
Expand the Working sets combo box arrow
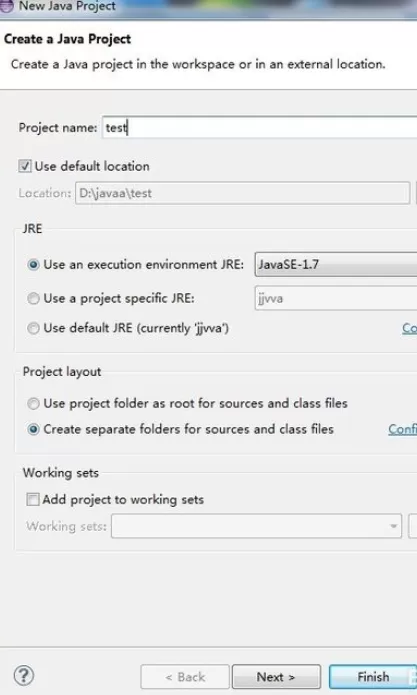coord(393,526)
